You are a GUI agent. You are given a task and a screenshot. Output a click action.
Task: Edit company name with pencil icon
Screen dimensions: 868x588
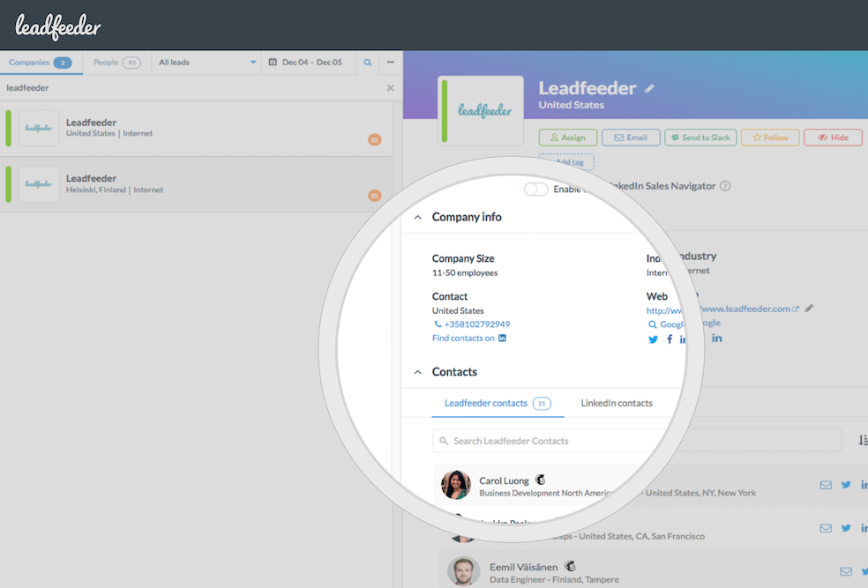pos(649,88)
